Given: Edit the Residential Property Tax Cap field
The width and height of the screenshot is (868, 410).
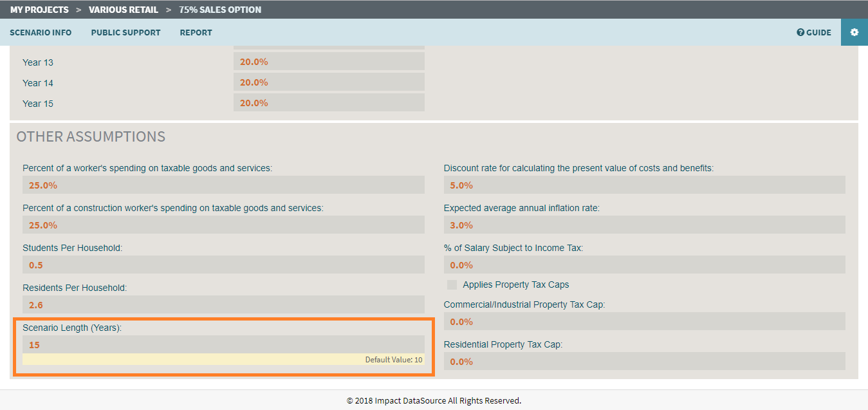Looking at the screenshot, I should 644,361.
